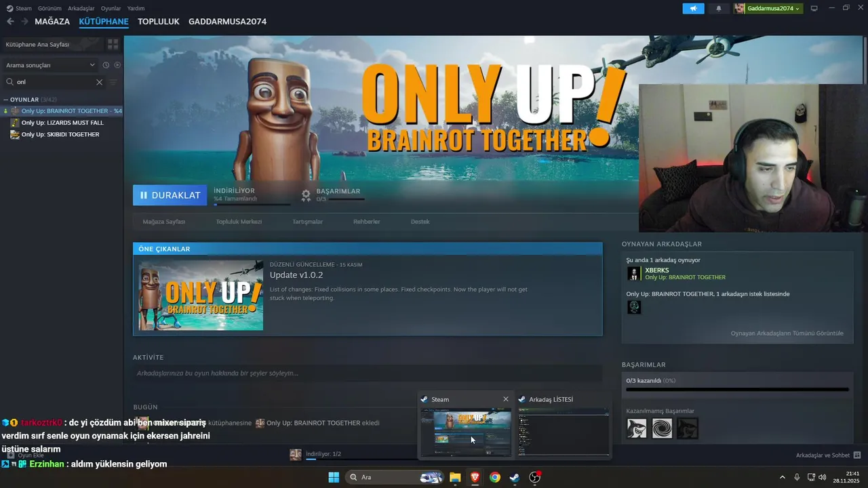The width and height of the screenshot is (868, 488).
Task: Open File Explorer taskbar icon
Action: click(x=455, y=477)
